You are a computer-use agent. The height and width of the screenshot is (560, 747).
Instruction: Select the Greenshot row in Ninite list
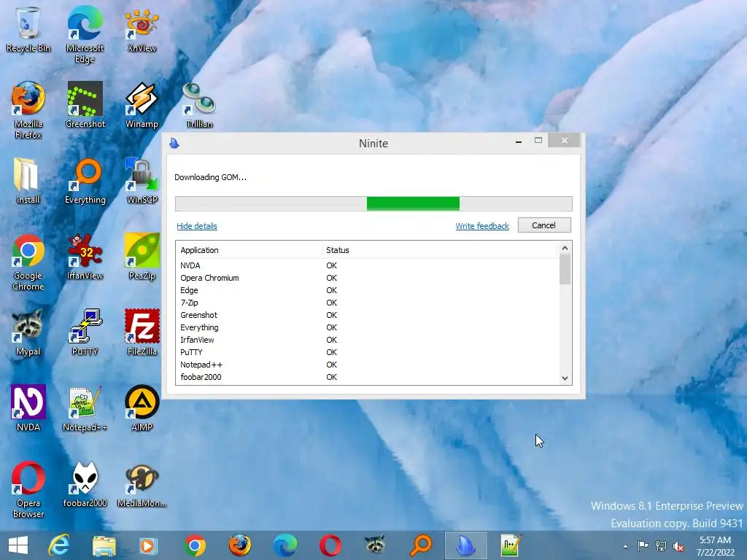[x=367, y=315]
